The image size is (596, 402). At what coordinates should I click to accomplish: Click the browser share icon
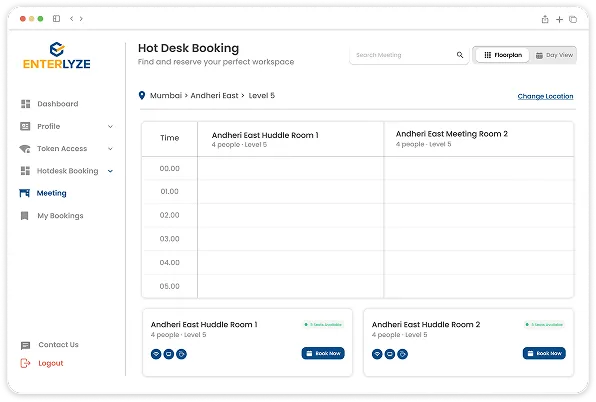(545, 19)
